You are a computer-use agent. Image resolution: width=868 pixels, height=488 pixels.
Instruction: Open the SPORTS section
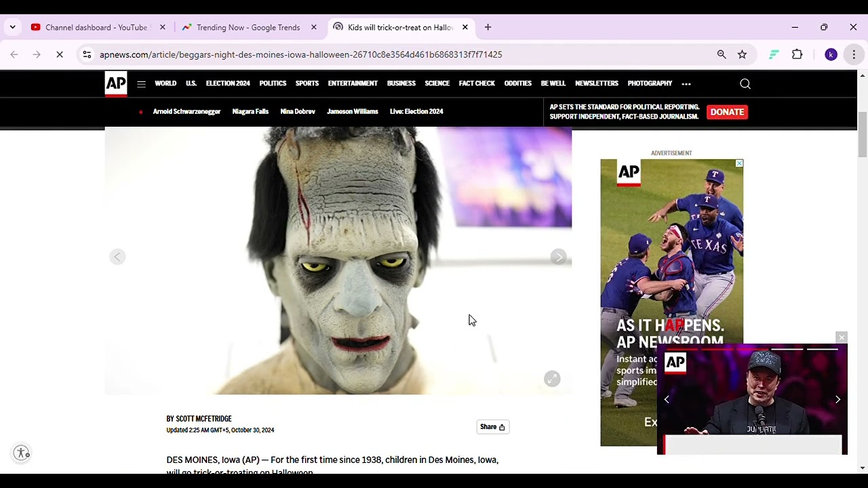(x=307, y=83)
